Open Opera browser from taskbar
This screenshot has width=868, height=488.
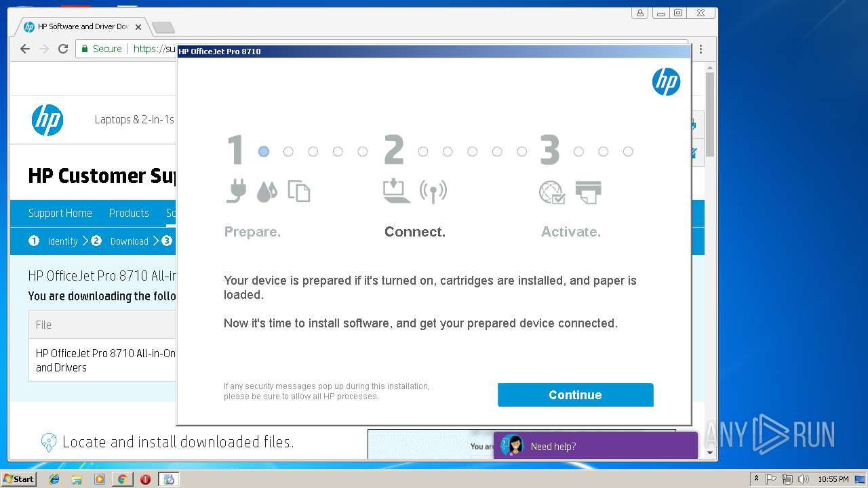click(145, 479)
